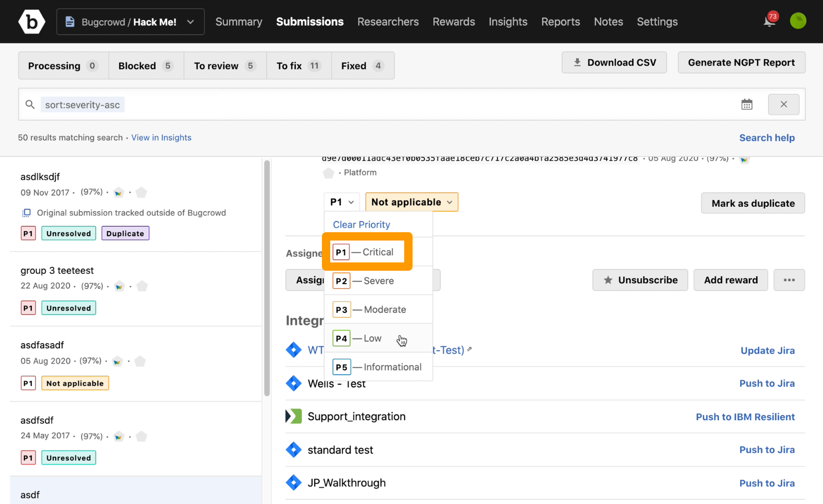Click Not applicable tag on asdfasadf
The image size is (823, 504).
coord(75,383)
